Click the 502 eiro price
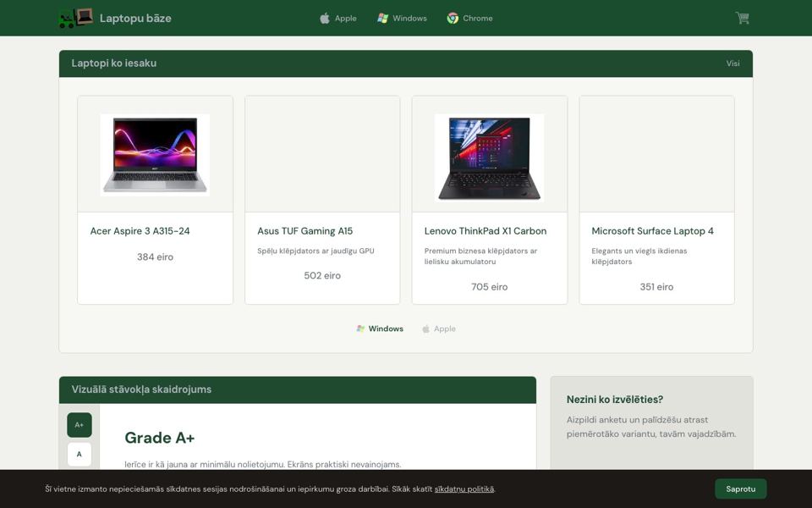Screen dimensions: 812x508 [322, 275]
